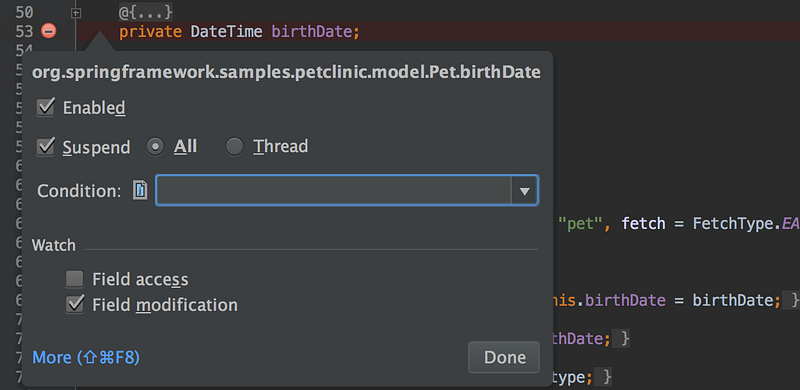Open the More breakpoint settings link
The width and height of the screenshot is (800, 390).
coord(86,357)
